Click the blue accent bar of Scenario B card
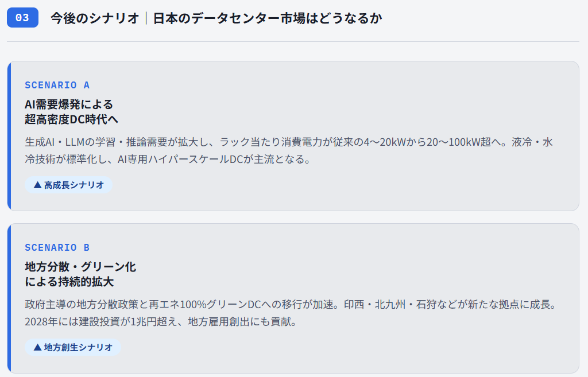 pos(9,298)
